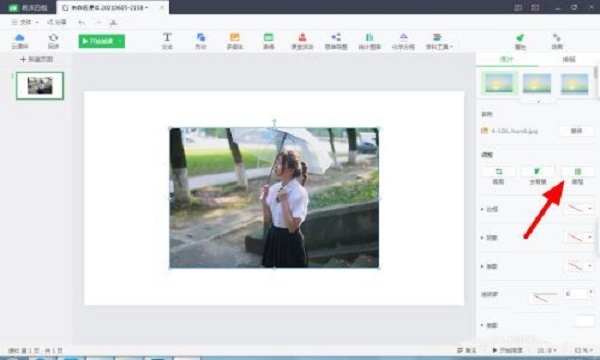The image size is (600, 360).
Task: Click the user account icon beside redo
Action: tap(113, 23)
